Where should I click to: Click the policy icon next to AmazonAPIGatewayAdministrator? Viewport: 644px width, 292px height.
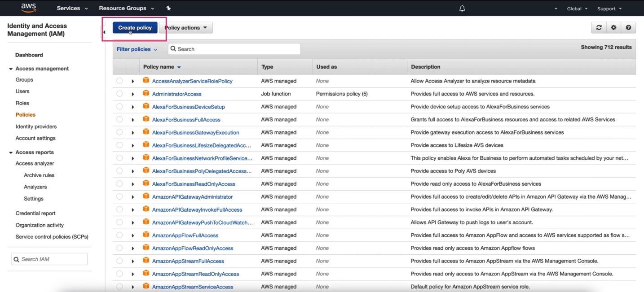[146, 196]
